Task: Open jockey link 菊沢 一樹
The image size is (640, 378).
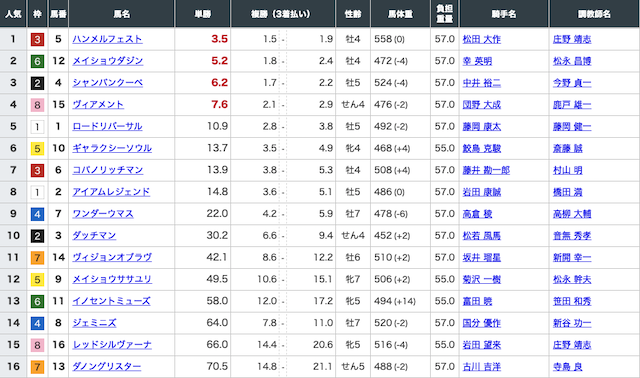Action: (x=482, y=280)
